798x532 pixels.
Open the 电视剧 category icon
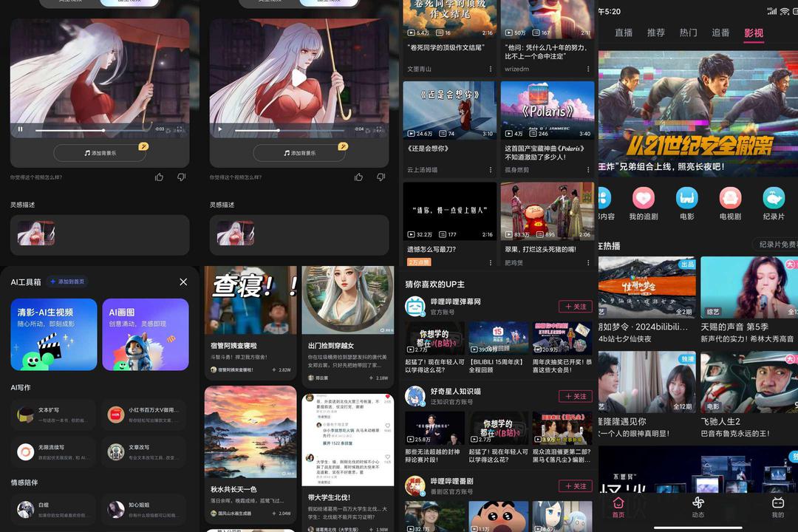pos(730,198)
